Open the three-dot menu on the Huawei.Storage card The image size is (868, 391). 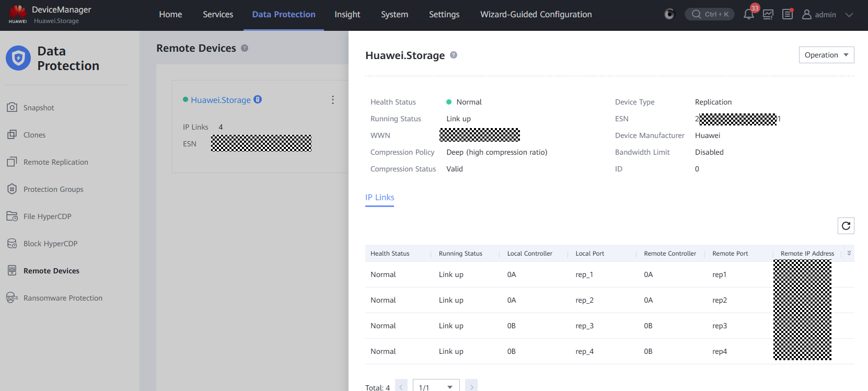pos(332,100)
